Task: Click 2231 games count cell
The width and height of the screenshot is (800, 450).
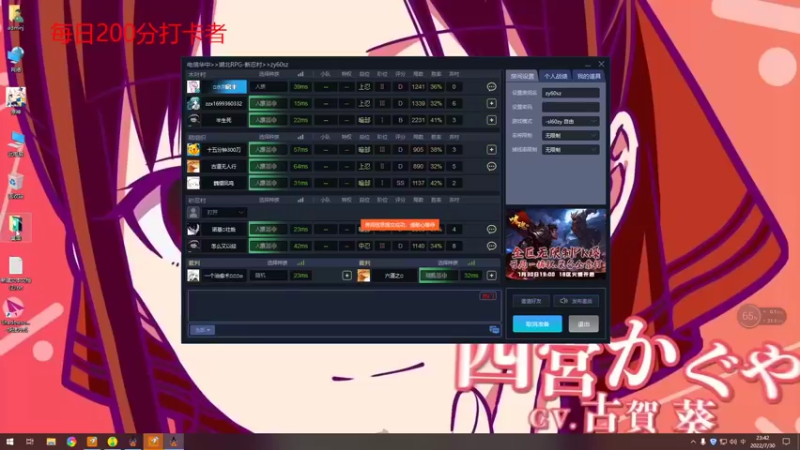Action: pyautogui.click(x=418, y=120)
